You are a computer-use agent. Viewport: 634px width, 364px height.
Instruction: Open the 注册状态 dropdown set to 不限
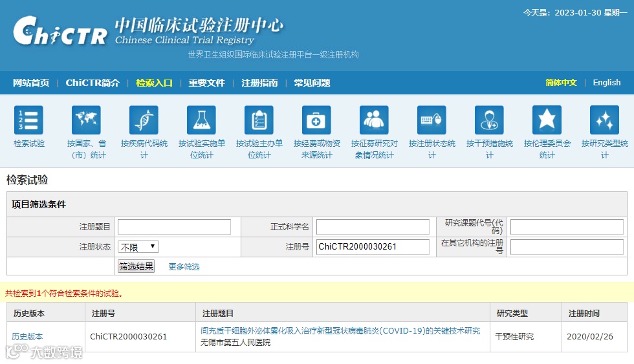138,247
